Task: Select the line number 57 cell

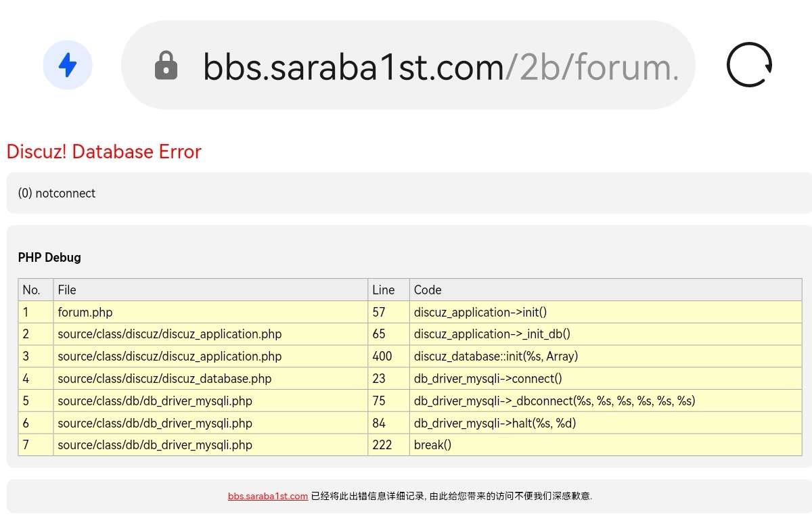Action: click(388, 312)
